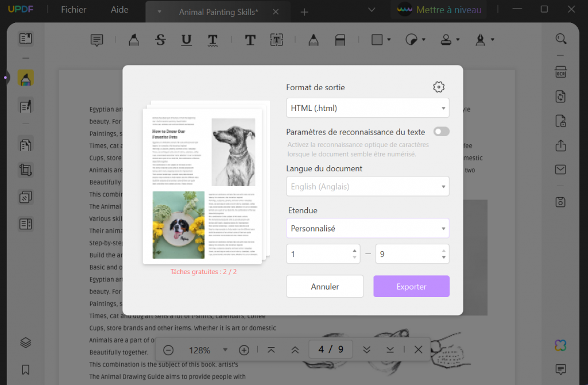Open export settings gear icon
The image size is (588, 385).
439,87
